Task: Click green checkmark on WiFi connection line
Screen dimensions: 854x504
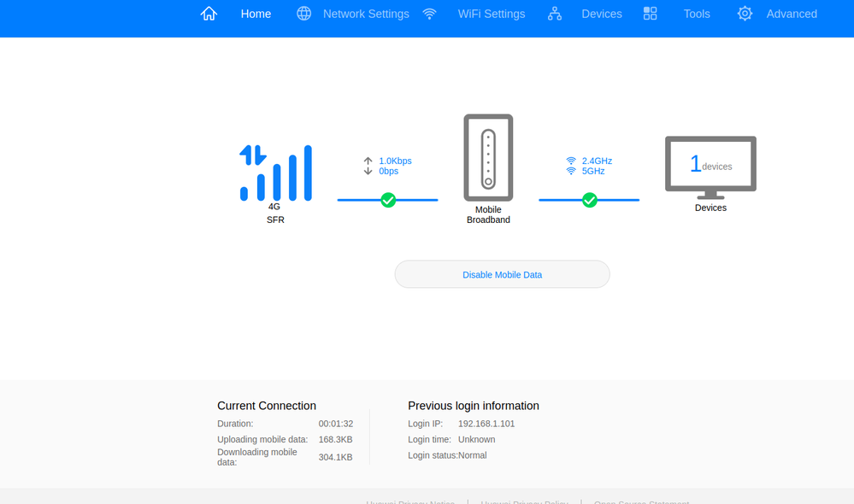Action: pos(589,200)
